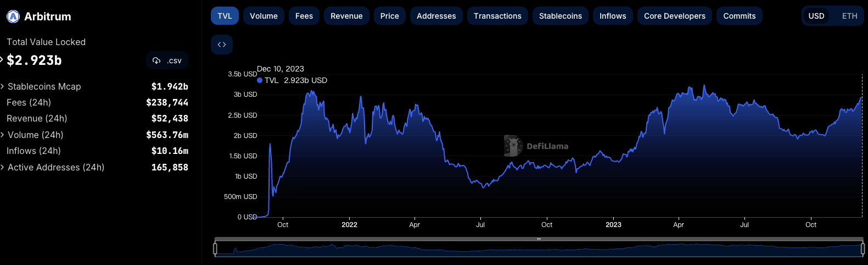
Task: Click the center grip of time range bar
Action: [539, 239]
